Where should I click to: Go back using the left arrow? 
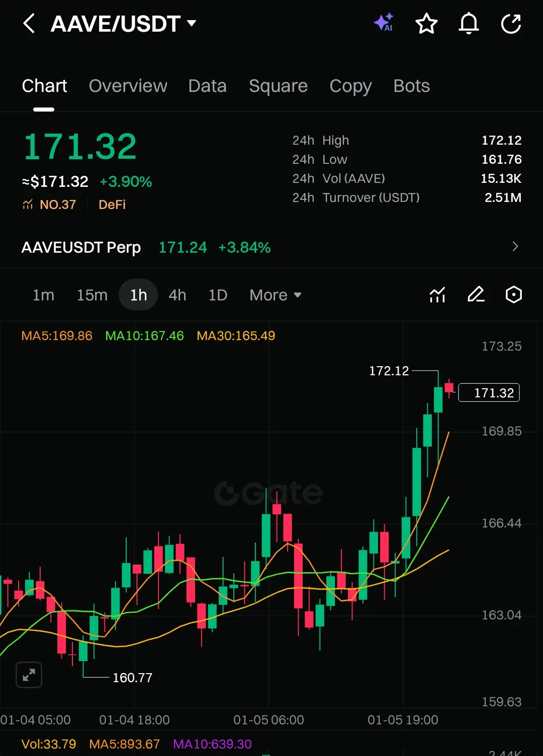(x=29, y=24)
